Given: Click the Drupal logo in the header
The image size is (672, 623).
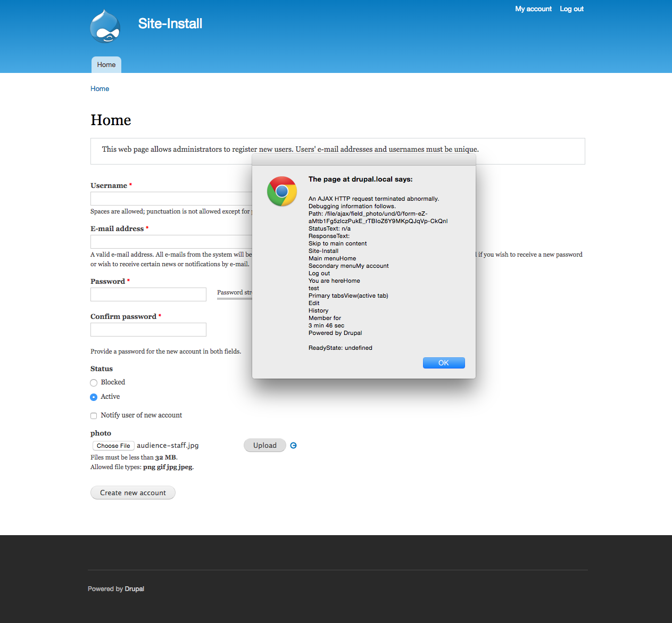Looking at the screenshot, I should click(105, 26).
